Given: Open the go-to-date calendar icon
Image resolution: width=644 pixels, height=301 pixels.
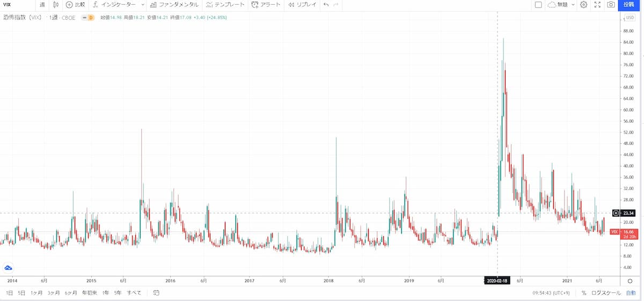Looking at the screenshot, I should click(x=156, y=293).
